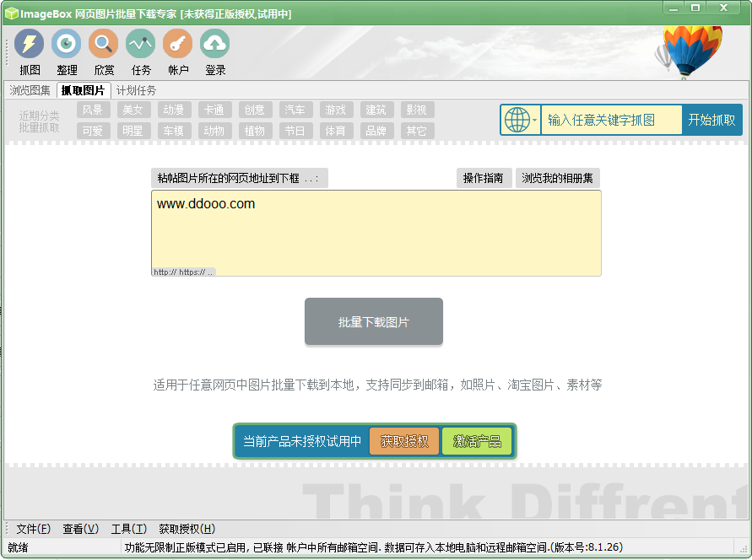
Task: Click the http:// https:// prefix tag
Action: click(183, 272)
